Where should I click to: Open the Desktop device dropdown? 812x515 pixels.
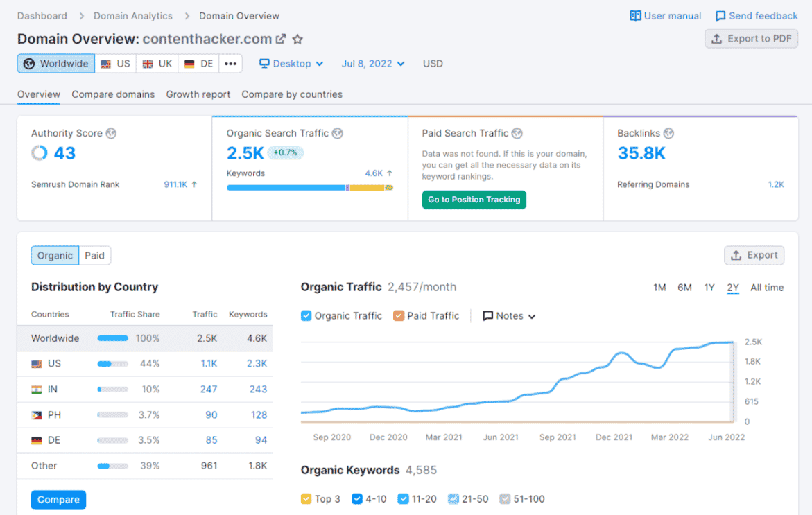click(291, 64)
